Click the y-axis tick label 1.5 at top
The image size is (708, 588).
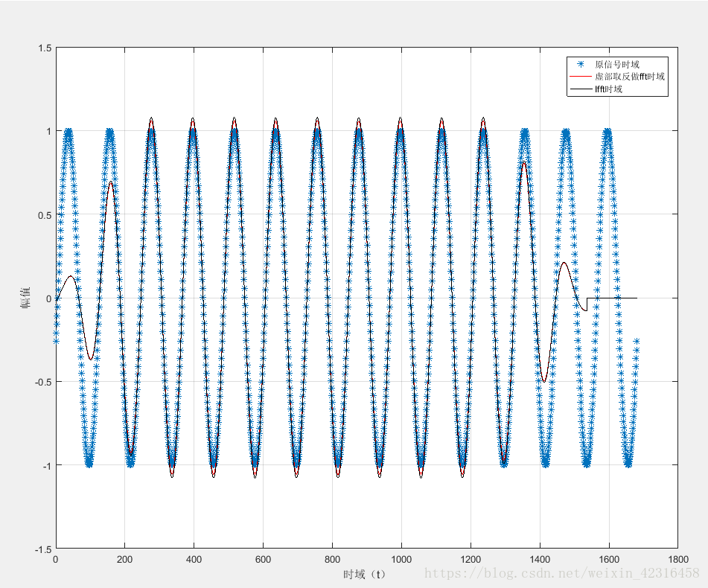45,48
